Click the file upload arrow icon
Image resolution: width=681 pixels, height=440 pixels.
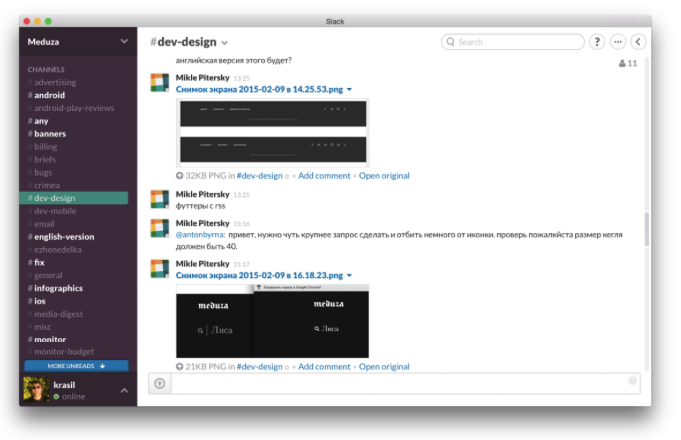point(160,384)
